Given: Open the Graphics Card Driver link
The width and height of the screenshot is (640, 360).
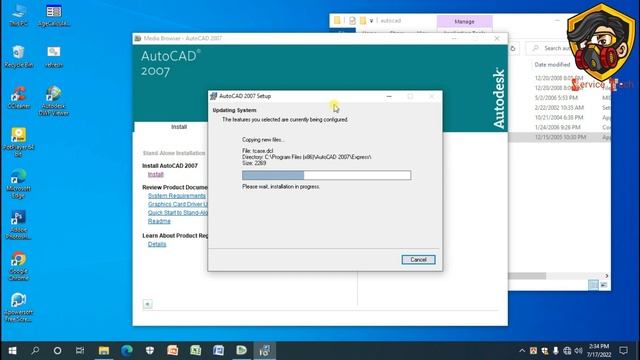Looking at the screenshot, I should 178,204.
